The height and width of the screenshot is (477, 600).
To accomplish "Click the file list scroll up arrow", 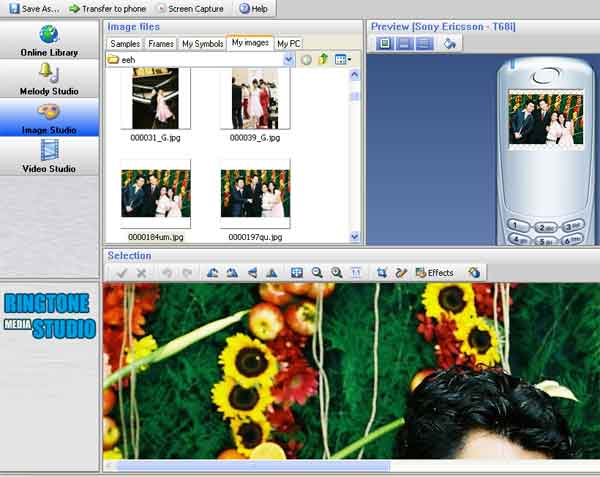I will click(355, 75).
